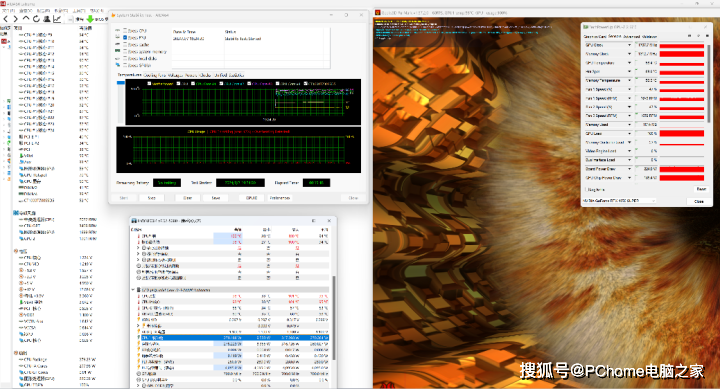The width and height of the screenshot is (720, 389).
Task: Switch to Temperatures tab in stability test
Action: (130, 75)
